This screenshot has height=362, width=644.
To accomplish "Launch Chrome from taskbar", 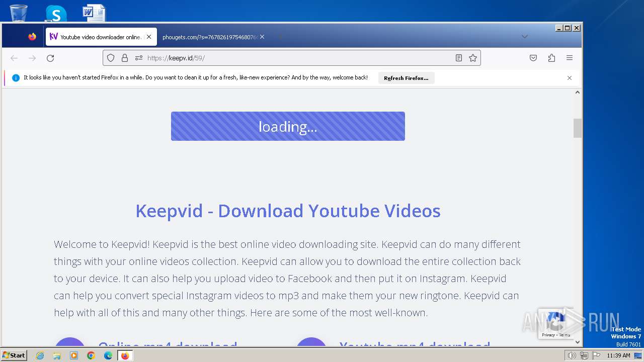I will [91, 355].
